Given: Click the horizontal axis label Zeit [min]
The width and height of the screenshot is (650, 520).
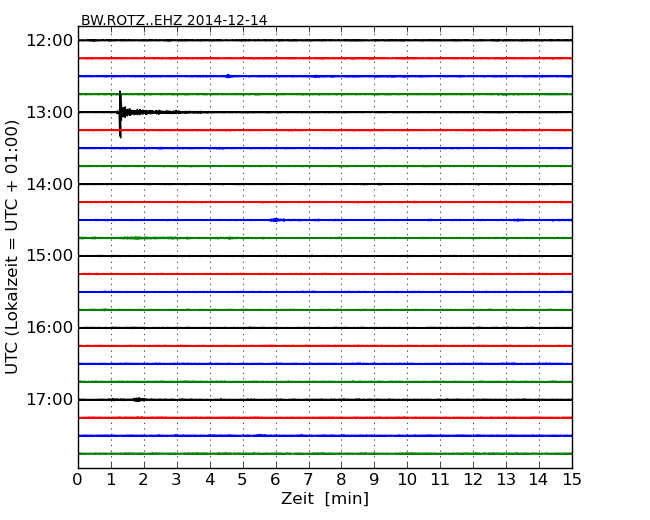Looking at the screenshot, I should 325,498.
